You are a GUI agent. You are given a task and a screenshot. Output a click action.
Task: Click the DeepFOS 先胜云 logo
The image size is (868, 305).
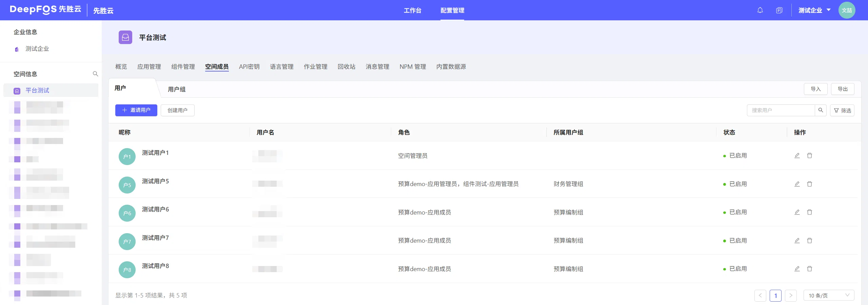45,9
